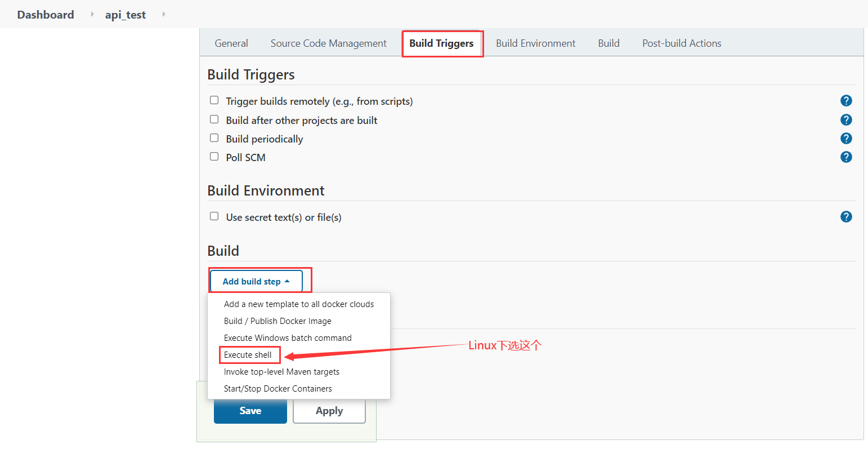
Task: Save the job configuration
Action: pos(250,411)
